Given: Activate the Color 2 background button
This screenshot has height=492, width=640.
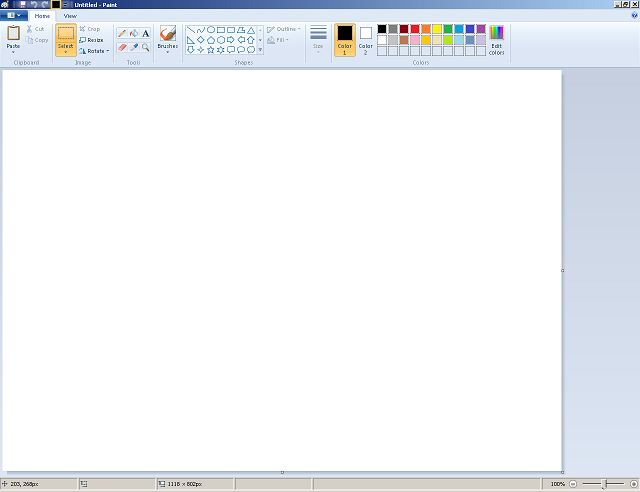Looking at the screenshot, I should (x=366, y=40).
